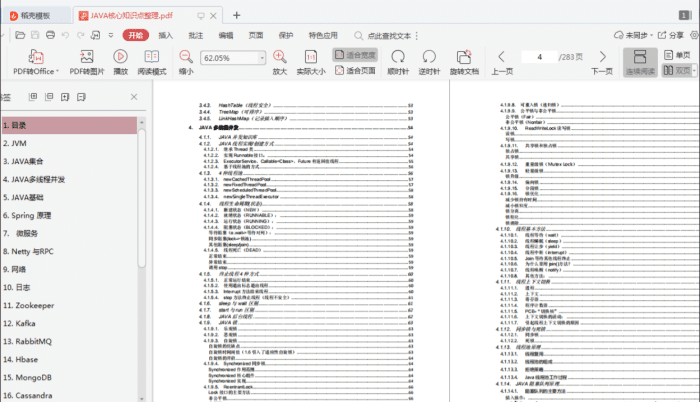700x402 pixels.
Task: Open the 未同步 sync status menu
Action: coord(633,35)
